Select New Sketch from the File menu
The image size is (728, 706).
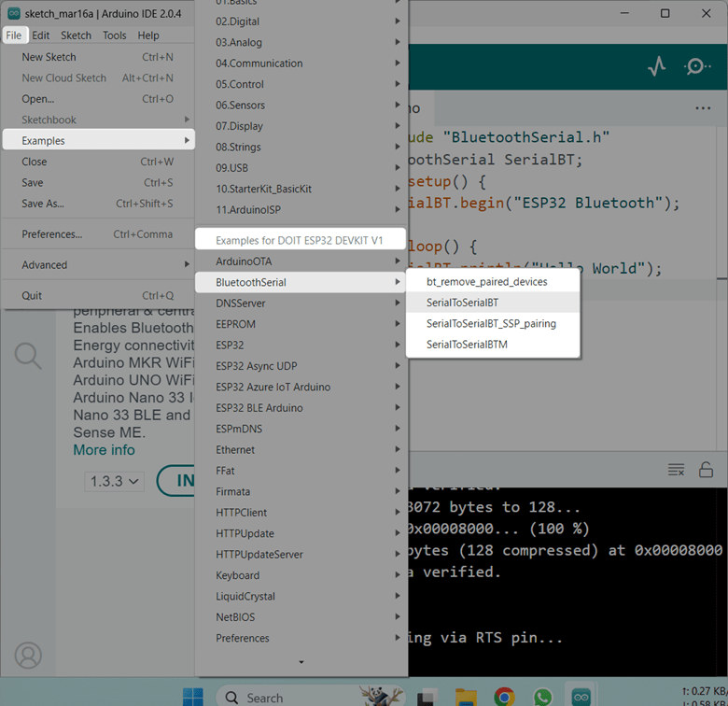pos(98,57)
